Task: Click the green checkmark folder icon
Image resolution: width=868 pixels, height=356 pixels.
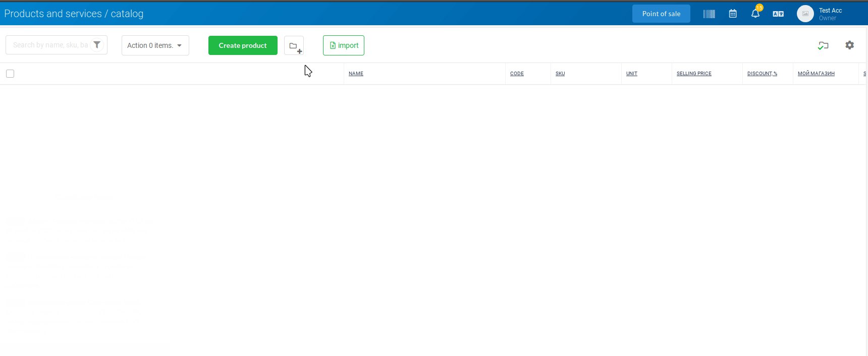Action: point(823,45)
